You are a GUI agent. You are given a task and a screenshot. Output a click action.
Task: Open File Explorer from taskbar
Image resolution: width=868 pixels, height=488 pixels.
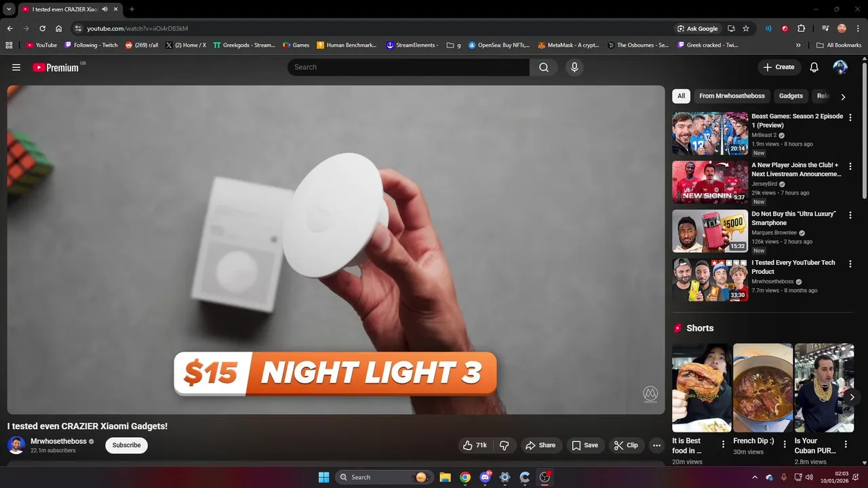pos(445,477)
